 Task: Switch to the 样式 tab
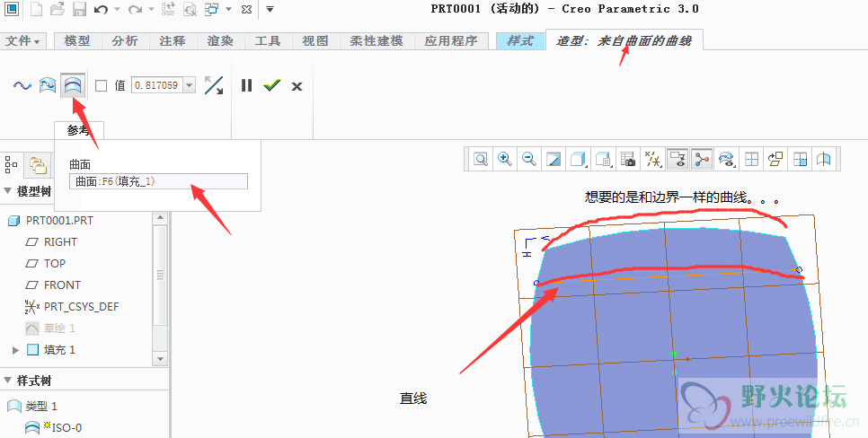(x=520, y=41)
